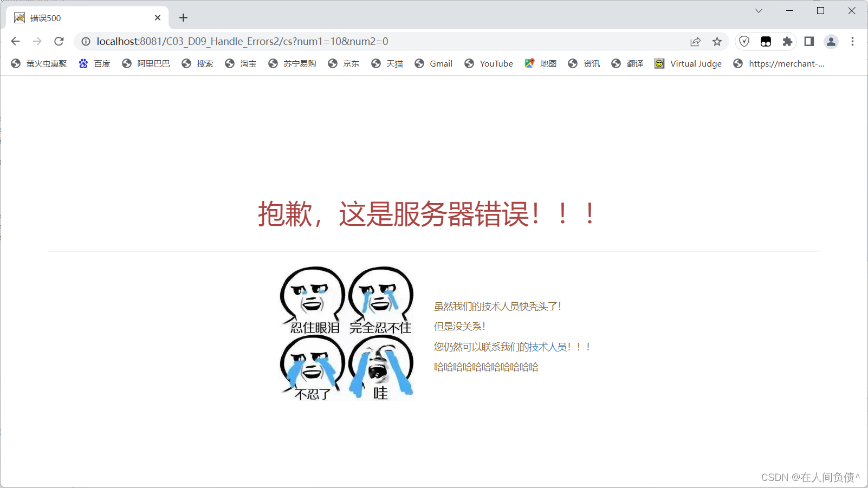Open the Extensions puzzle icon
868x488 pixels.
pyautogui.click(x=787, y=42)
